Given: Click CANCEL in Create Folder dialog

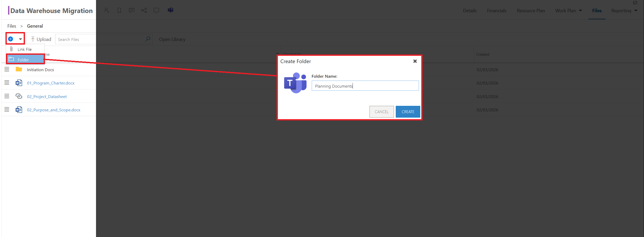Looking at the screenshot, I should [x=381, y=112].
